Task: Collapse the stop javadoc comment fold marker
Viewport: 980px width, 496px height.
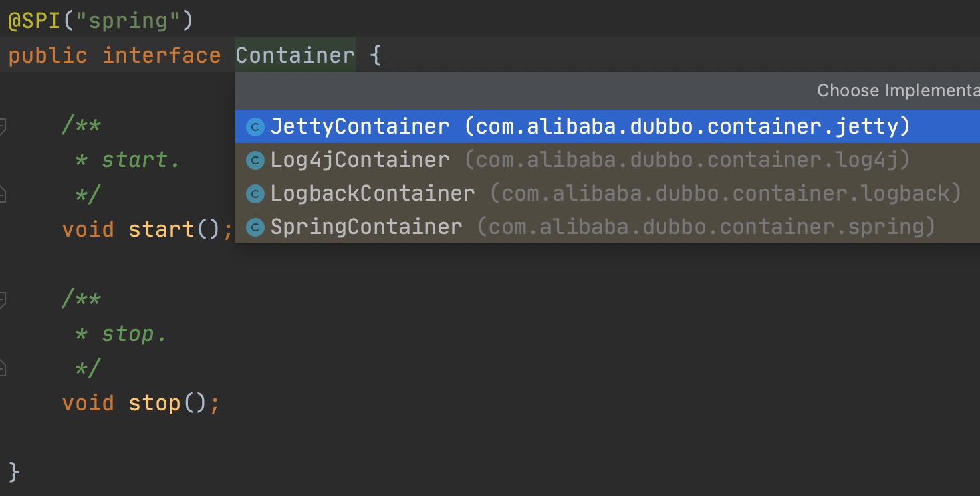Action: [x=3, y=299]
